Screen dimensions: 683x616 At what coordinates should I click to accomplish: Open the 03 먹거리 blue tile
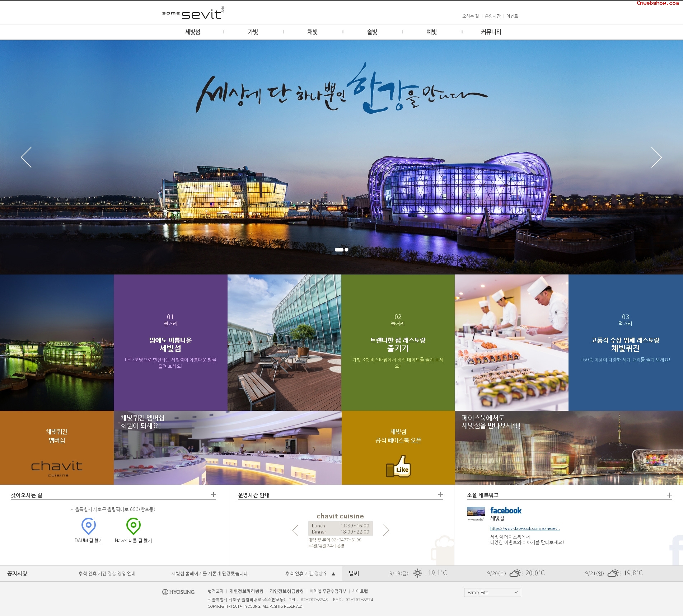click(626, 343)
